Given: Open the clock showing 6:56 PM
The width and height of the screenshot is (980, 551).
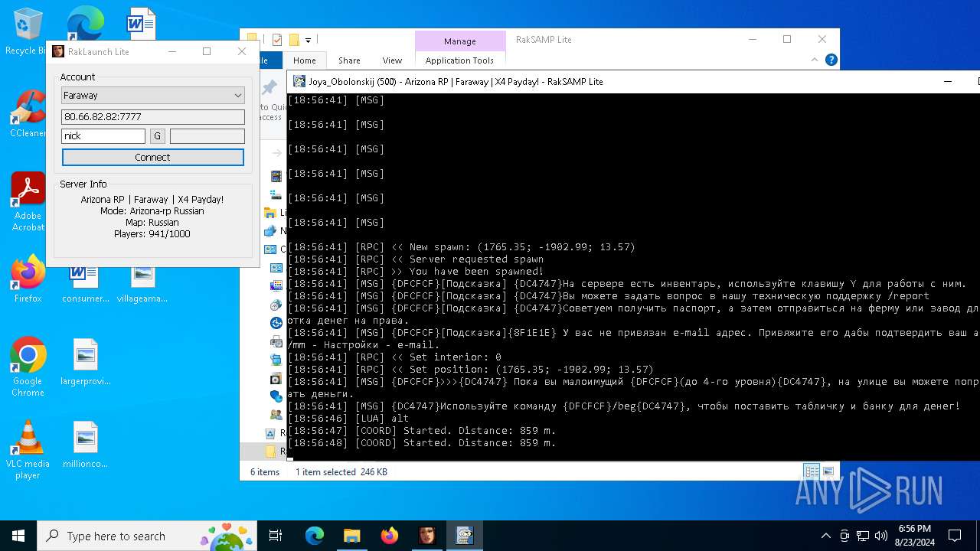Looking at the screenshot, I should point(914,536).
